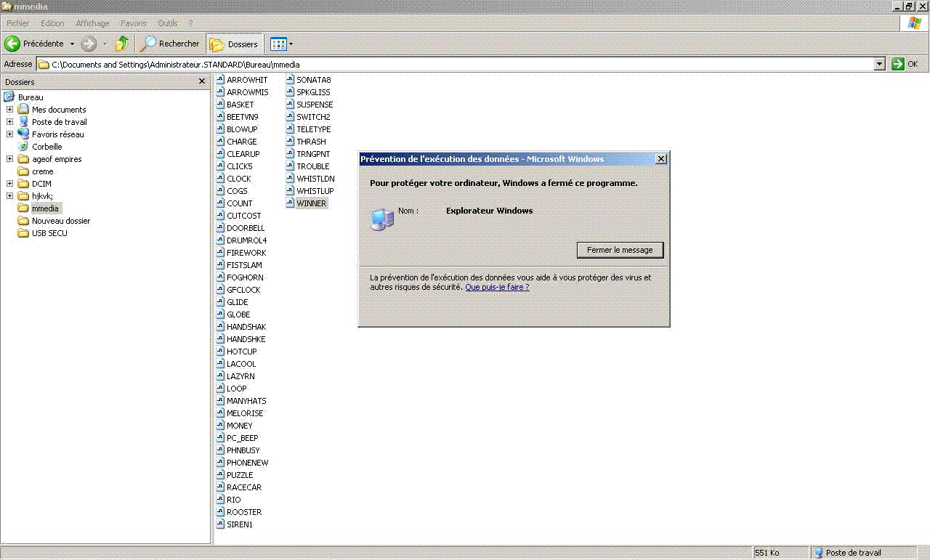Open the Fichier menu

coord(18,23)
